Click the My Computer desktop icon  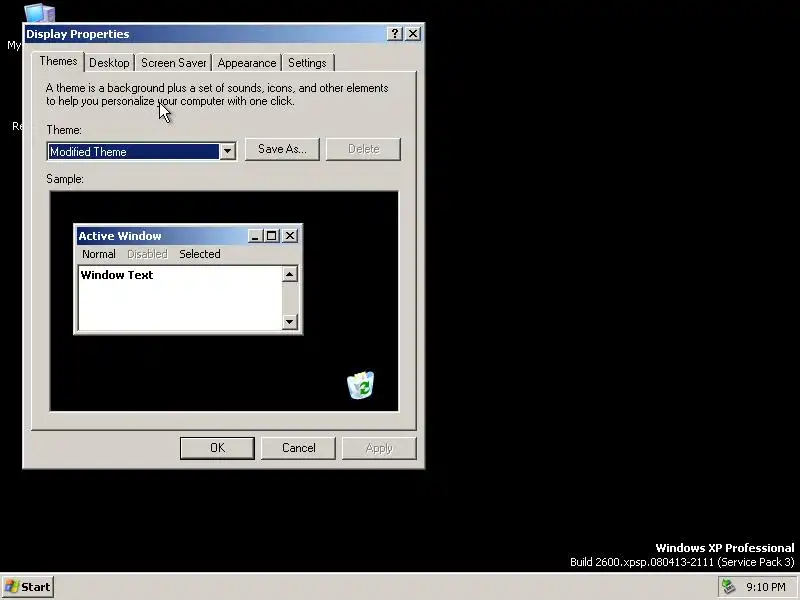click(38, 14)
